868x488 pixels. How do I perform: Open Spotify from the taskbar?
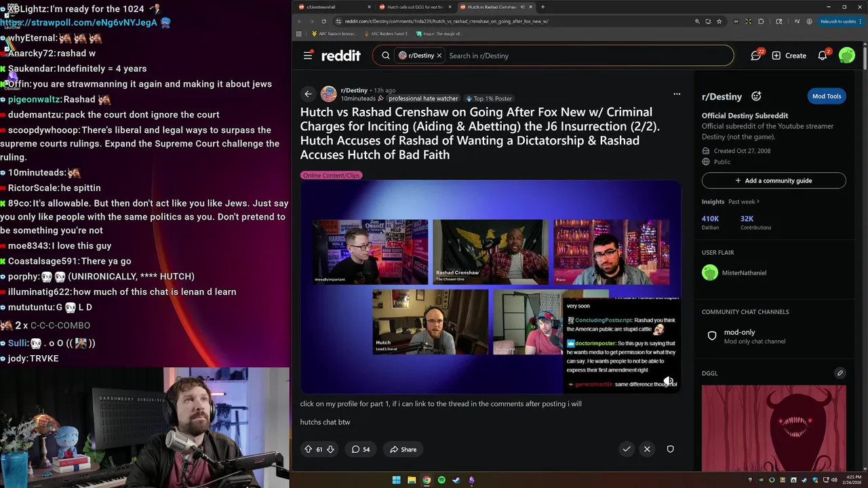pyautogui.click(x=441, y=481)
